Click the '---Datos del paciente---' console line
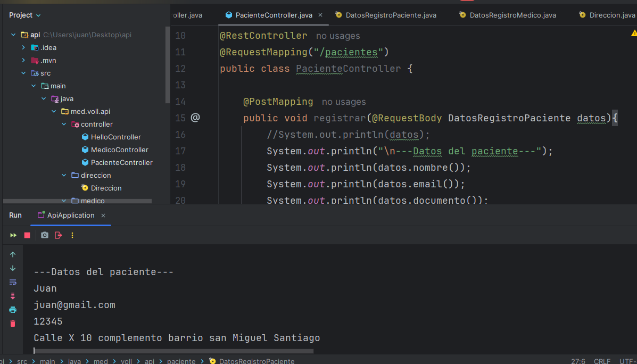Image resolution: width=637 pixels, height=364 pixels. click(104, 272)
